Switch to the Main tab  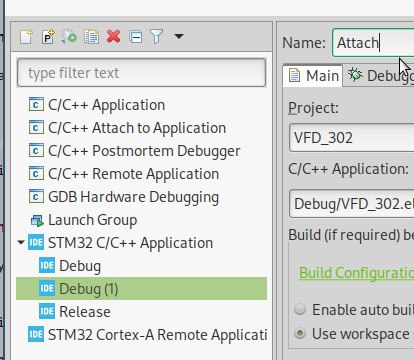click(313, 76)
